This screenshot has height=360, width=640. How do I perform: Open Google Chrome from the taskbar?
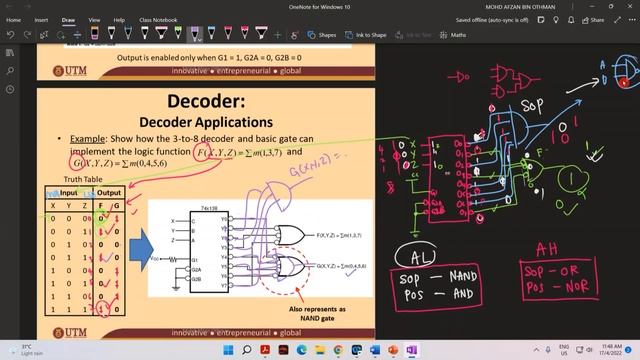338,350
